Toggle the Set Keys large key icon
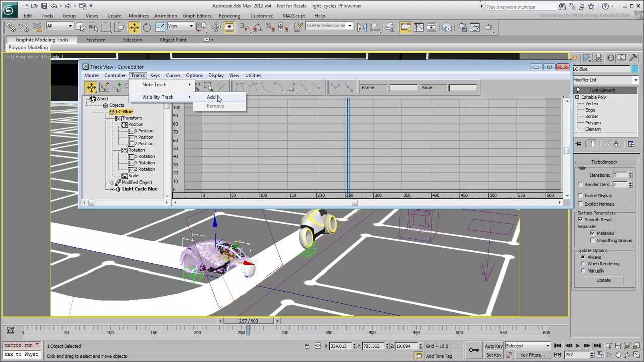This screenshot has height=362, width=644. pyautogui.click(x=474, y=350)
